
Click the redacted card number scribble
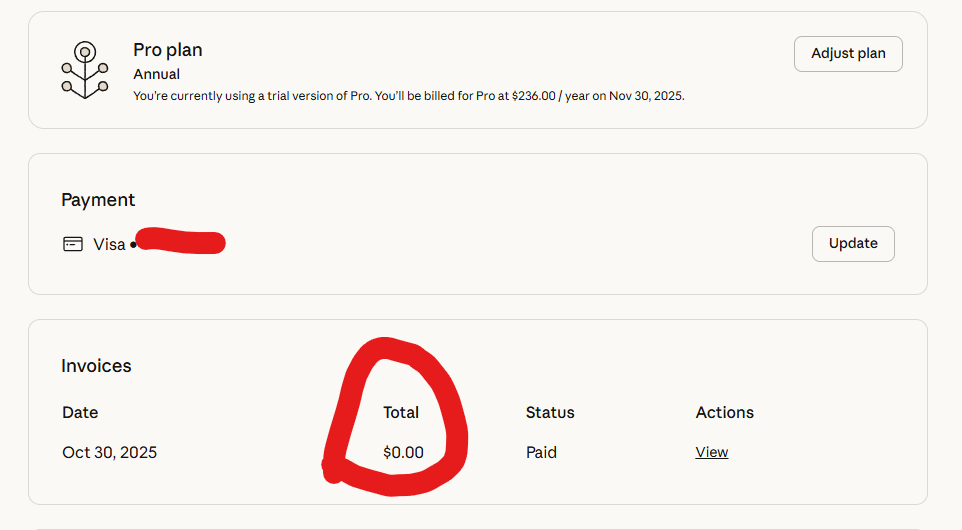click(x=180, y=242)
